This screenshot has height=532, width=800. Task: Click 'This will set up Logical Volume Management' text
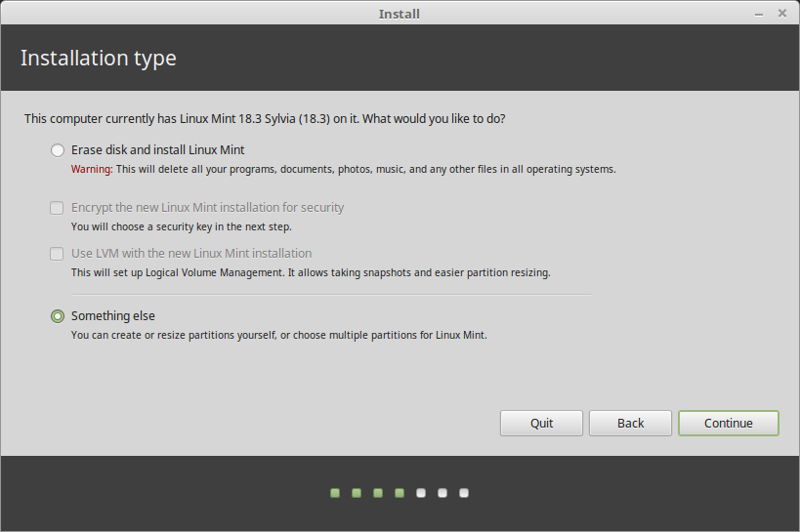pos(311,272)
